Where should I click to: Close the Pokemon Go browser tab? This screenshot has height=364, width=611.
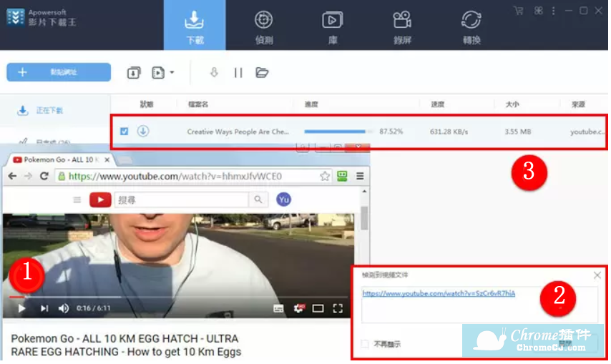107,159
